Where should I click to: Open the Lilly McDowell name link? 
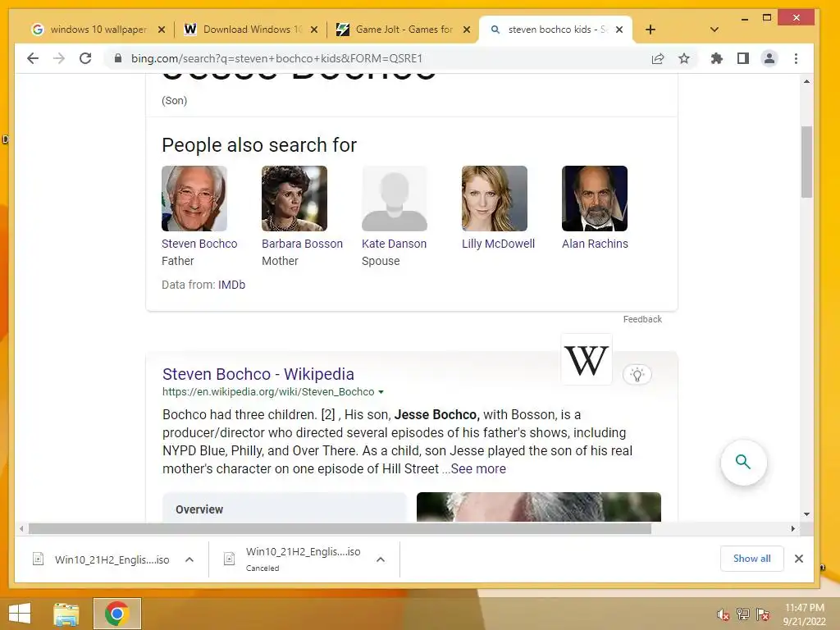(498, 244)
